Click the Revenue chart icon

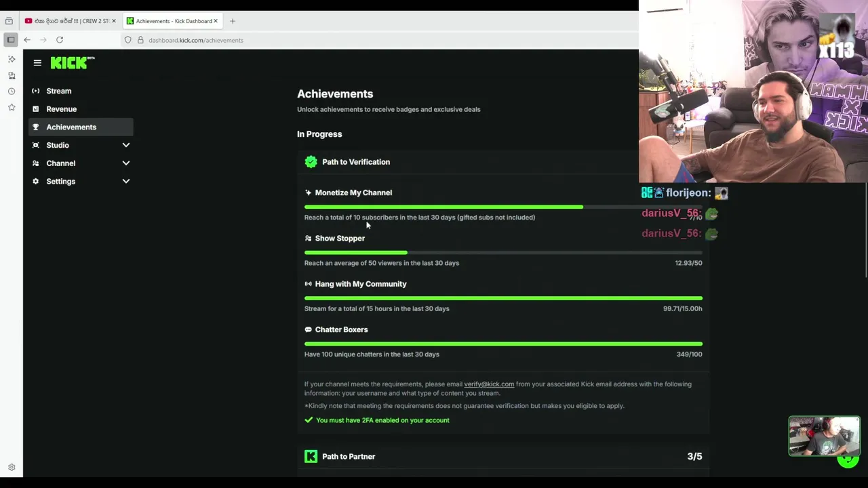36,109
